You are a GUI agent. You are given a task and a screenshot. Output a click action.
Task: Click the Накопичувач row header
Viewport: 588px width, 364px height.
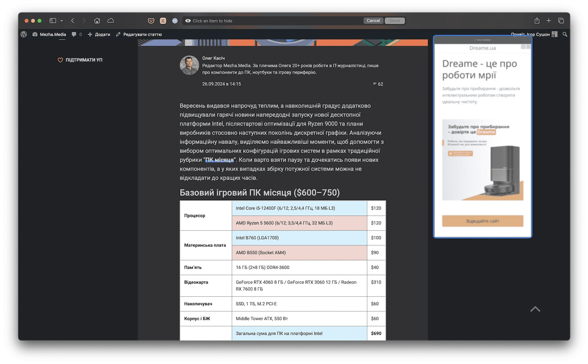tap(206, 304)
